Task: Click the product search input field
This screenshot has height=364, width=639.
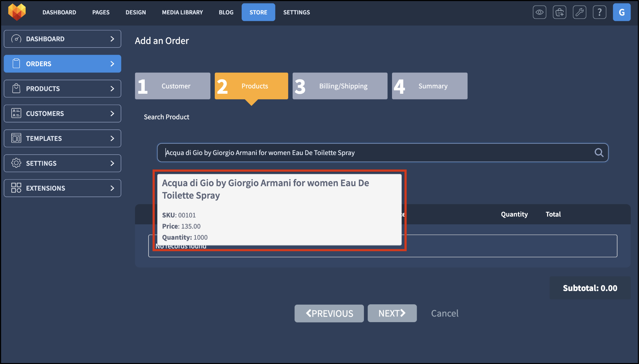Action: [x=383, y=152]
